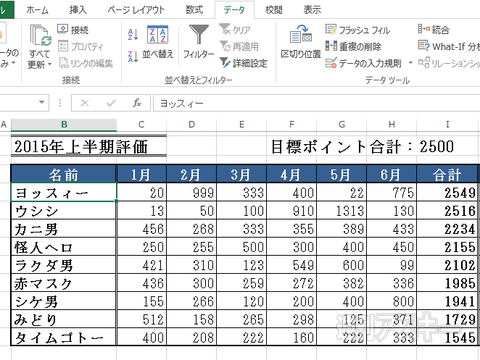The height and width of the screenshot is (360, 480).
Task: Click the cell with value 999
Action: point(192,192)
